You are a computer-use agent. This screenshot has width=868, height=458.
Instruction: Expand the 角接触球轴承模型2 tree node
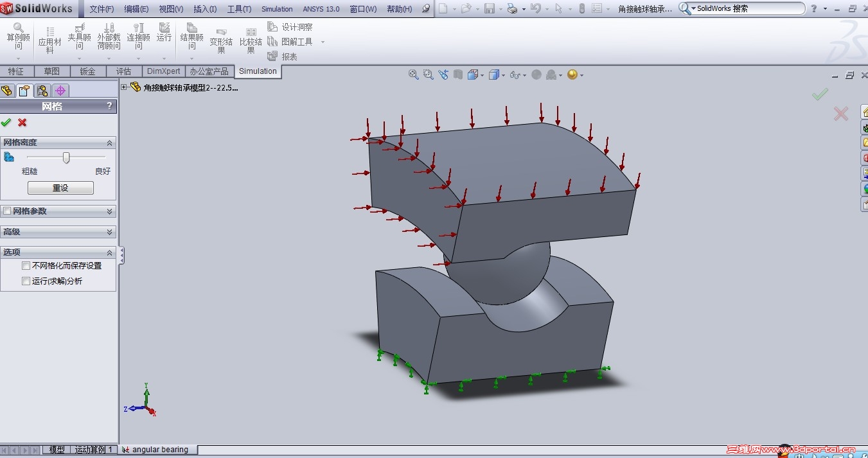pyautogui.click(x=124, y=87)
